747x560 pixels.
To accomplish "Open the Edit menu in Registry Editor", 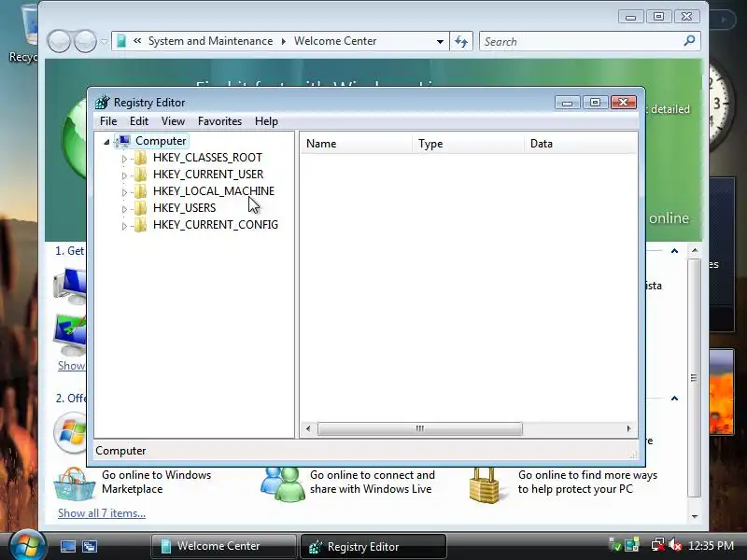I will click(x=139, y=121).
